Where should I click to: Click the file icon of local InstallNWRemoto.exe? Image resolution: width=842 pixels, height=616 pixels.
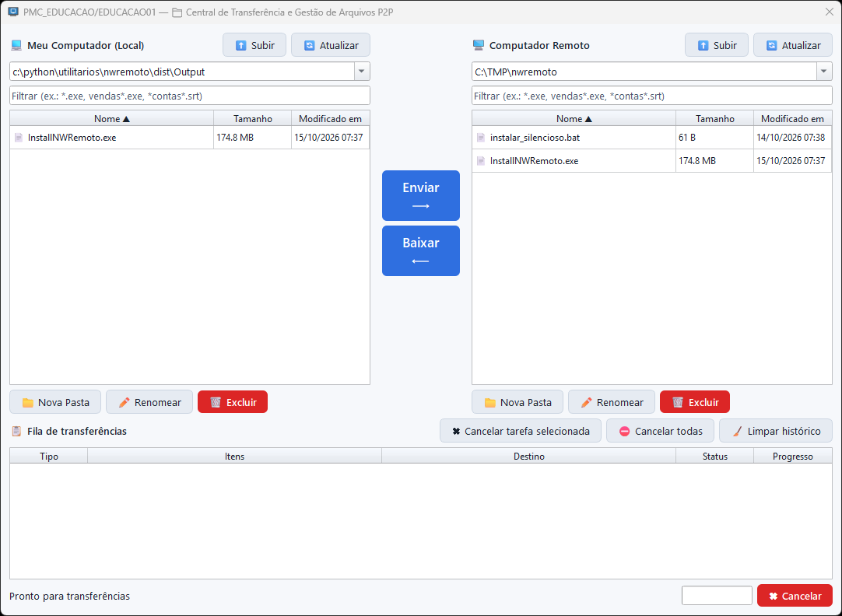[x=19, y=138]
